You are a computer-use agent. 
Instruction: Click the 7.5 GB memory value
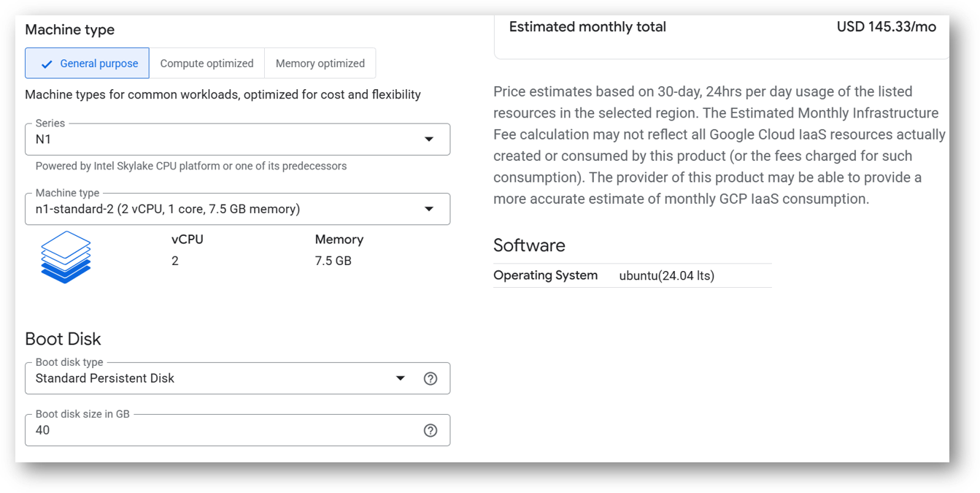pos(333,261)
